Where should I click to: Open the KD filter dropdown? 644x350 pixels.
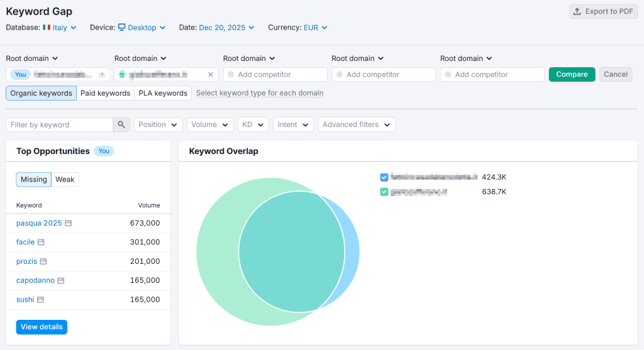click(253, 125)
